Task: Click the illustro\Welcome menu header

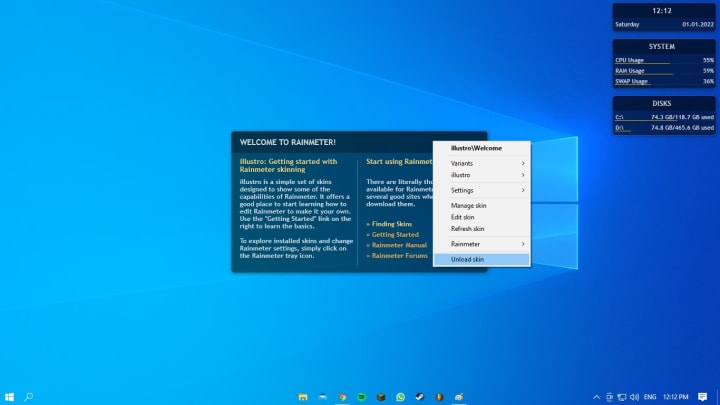Action: point(476,148)
